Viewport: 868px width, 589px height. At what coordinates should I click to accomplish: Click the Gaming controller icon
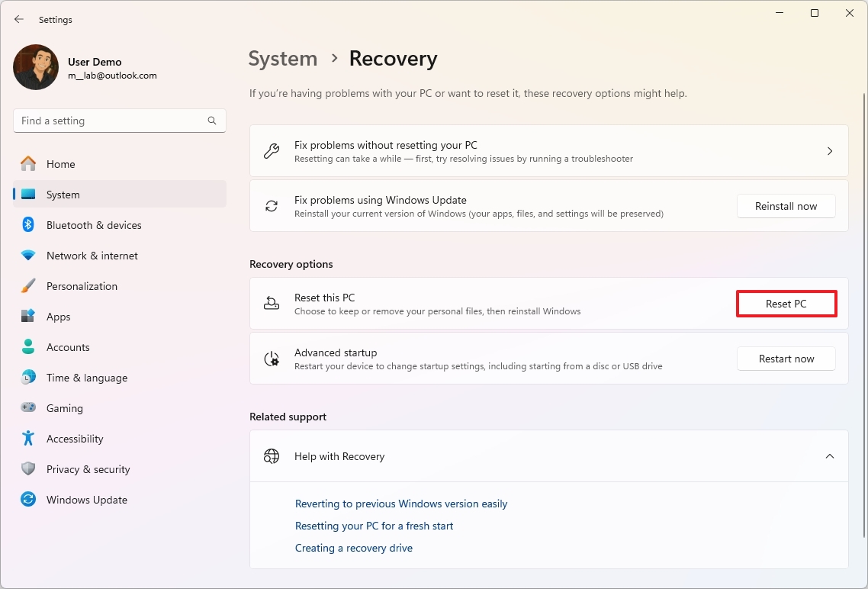pyautogui.click(x=28, y=407)
